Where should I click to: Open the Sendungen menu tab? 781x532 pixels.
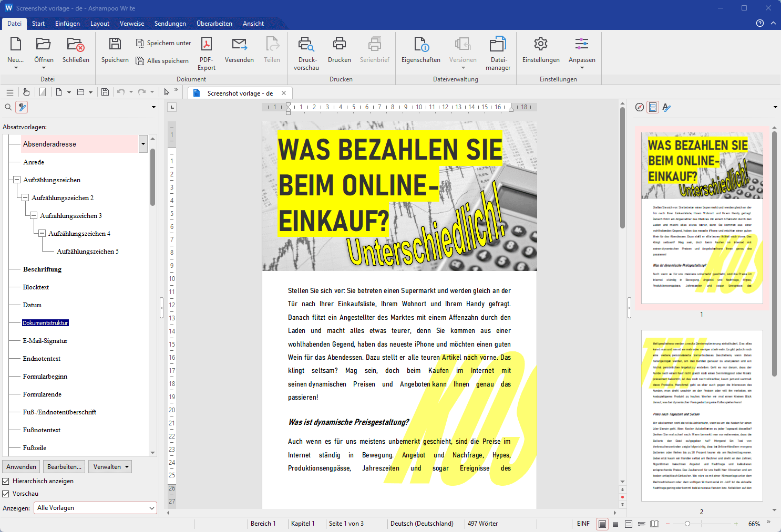(170, 23)
